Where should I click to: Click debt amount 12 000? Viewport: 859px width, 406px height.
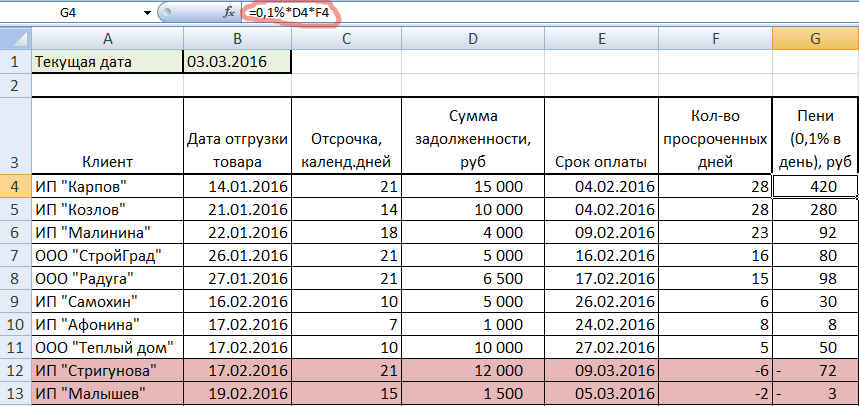(x=473, y=370)
